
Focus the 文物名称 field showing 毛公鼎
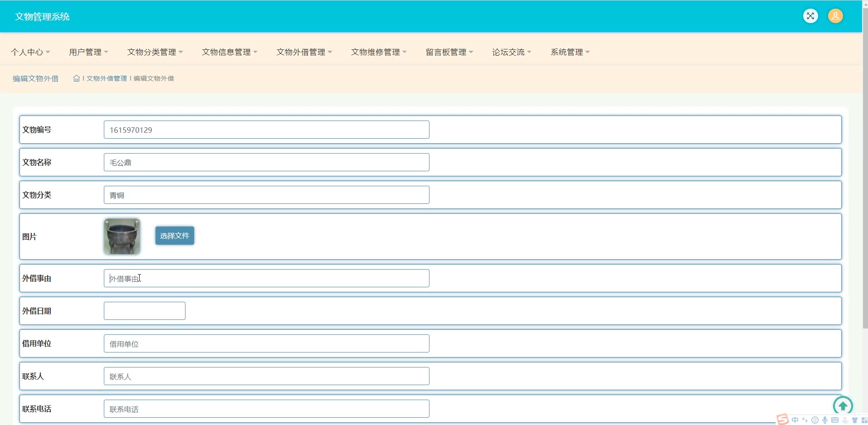pos(266,162)
